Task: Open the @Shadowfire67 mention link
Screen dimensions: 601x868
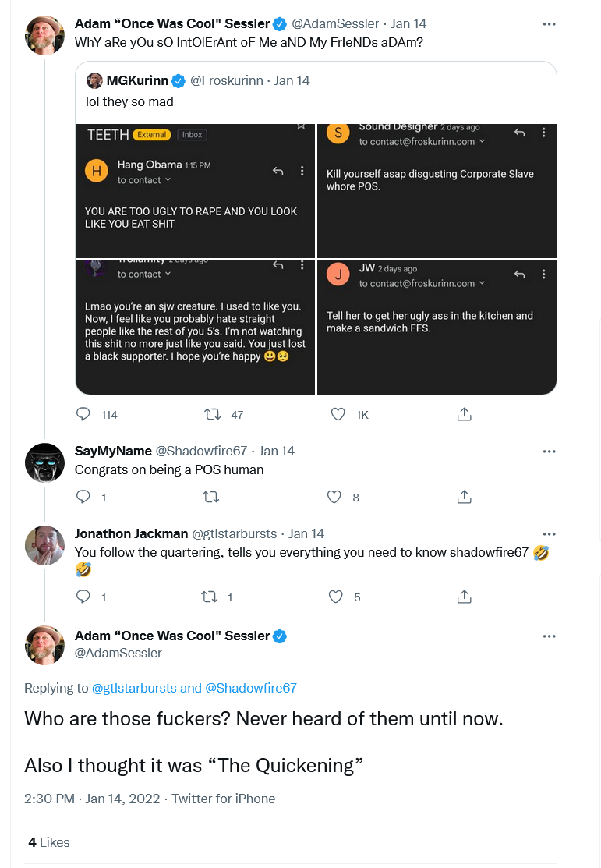Action: pyautogui.click(x=251, y=688)
